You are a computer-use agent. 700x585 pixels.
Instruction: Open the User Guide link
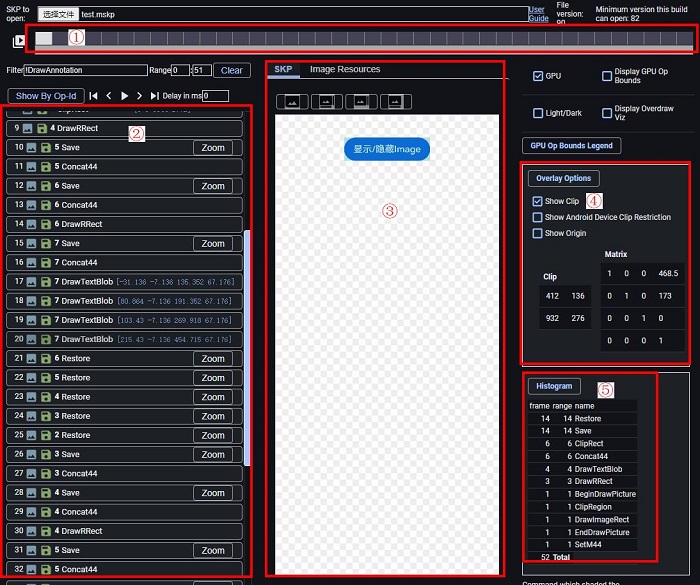tap(537, 14)
